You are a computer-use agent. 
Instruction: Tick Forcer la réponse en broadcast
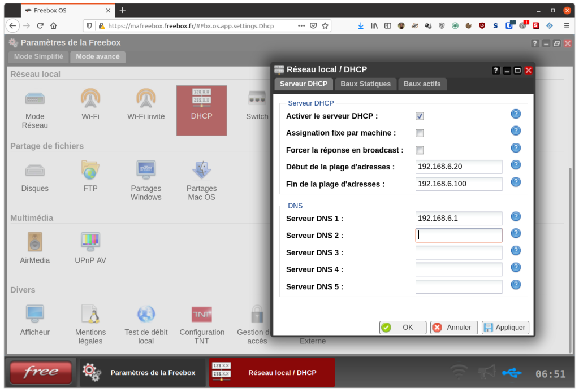420,150
